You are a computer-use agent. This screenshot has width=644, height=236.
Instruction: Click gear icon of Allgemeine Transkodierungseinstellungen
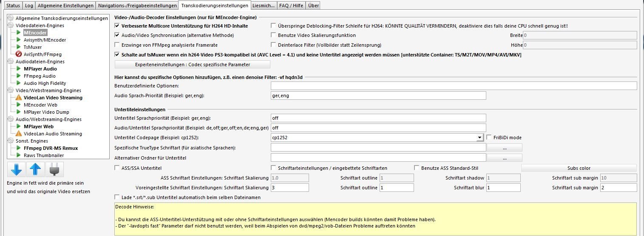click(x=11, y=18)
